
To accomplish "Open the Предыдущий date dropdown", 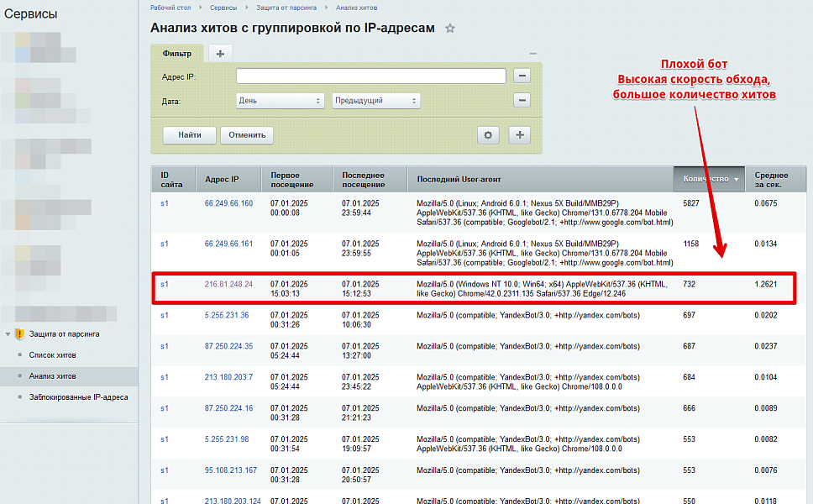I will click(376, 99).
